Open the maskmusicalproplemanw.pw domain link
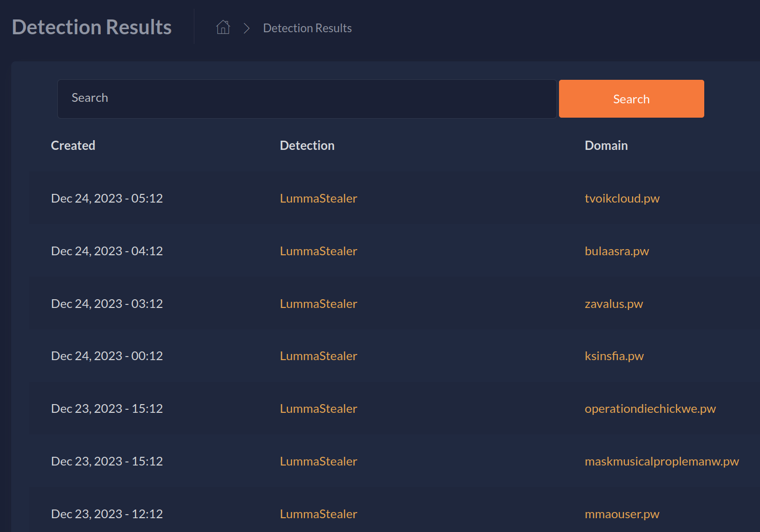This screenshot has height=532, width=760. tap(662, 461)
